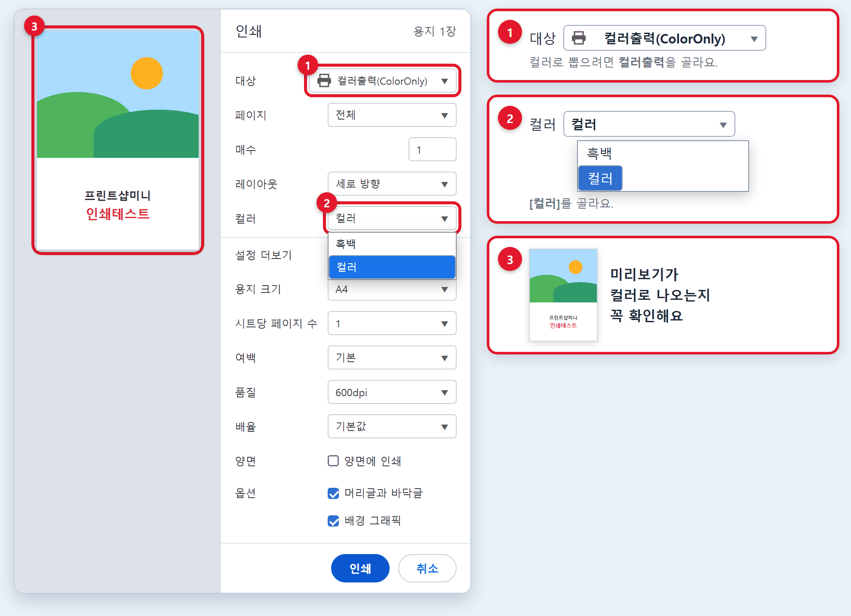Click the [컬러]를 골라요 hint text
The image size is (851, 616).
click(x=571, y=203)
